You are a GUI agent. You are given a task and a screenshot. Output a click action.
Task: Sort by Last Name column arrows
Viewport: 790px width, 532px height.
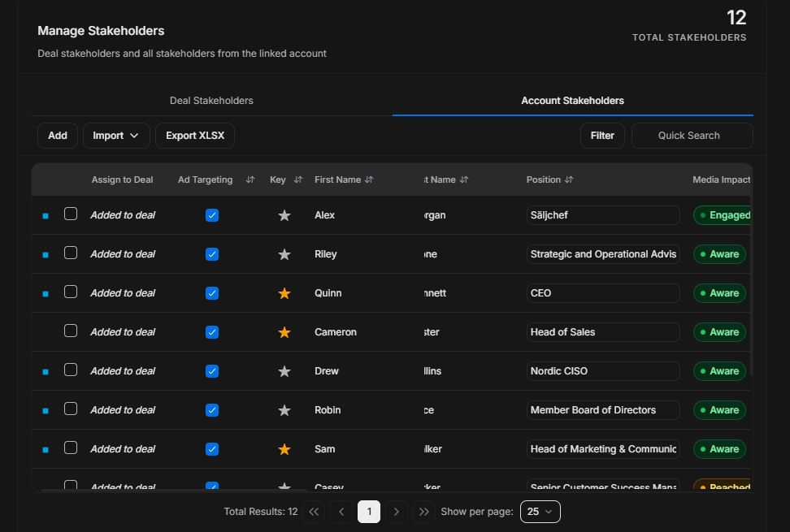(x=464, y=179)
